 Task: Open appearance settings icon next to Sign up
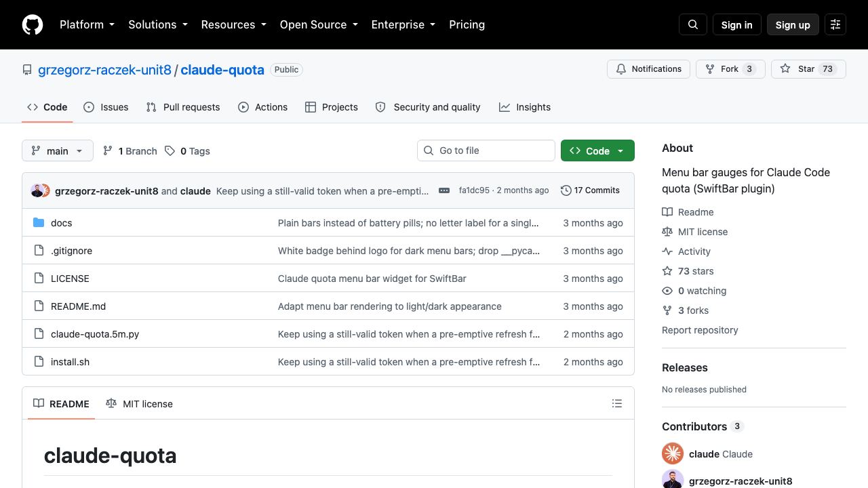click(x=835, y=24)
